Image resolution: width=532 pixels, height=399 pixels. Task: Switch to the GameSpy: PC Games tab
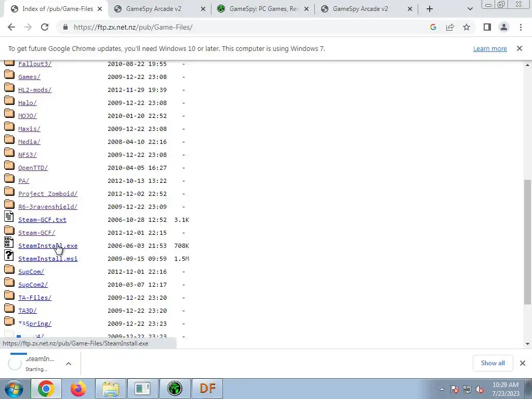(263, 9)
